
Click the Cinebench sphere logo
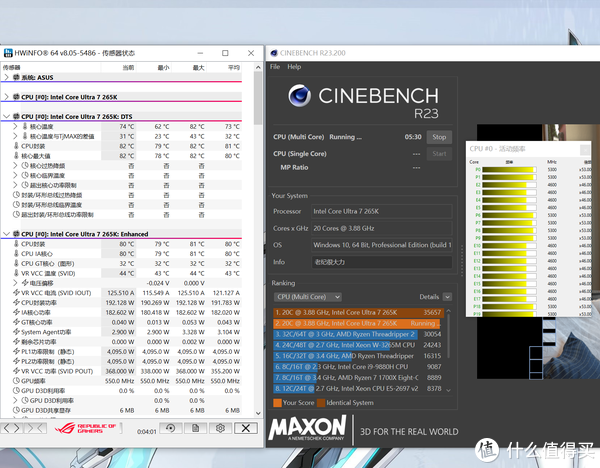(x=300, y=96)
